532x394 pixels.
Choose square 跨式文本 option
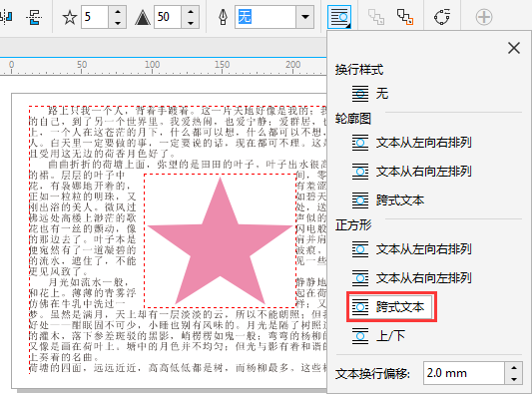pos(391,307)
